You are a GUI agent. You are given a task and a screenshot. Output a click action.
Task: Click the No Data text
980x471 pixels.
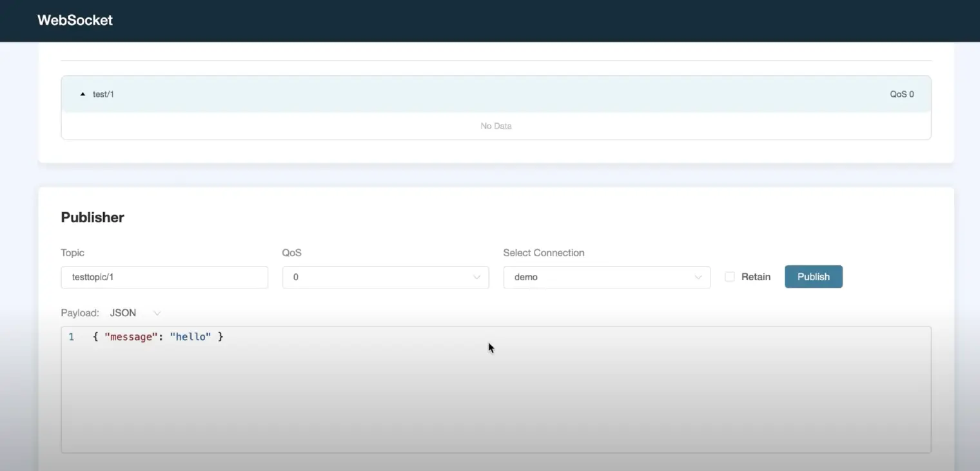[496, 126]
